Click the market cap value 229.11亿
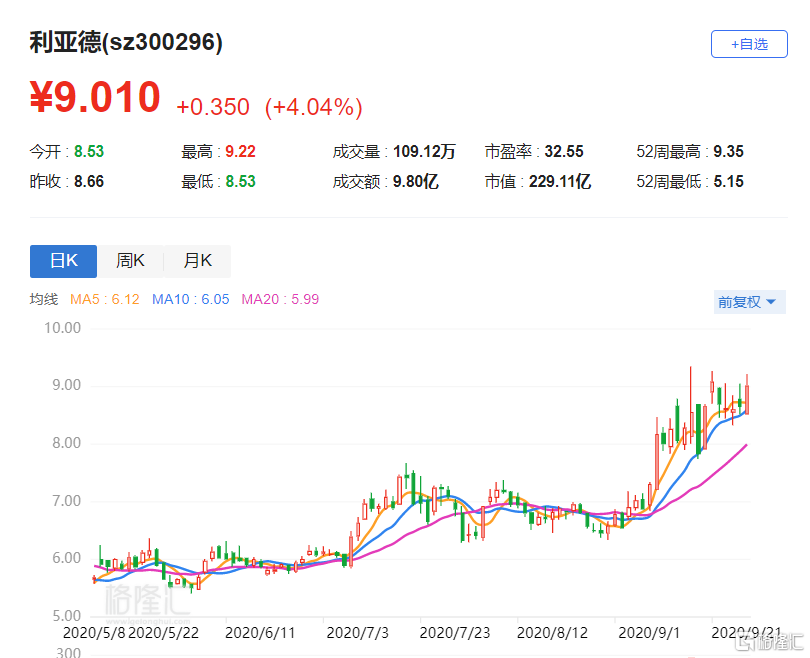This screenshot has height=658, width=810. point(560,181)
